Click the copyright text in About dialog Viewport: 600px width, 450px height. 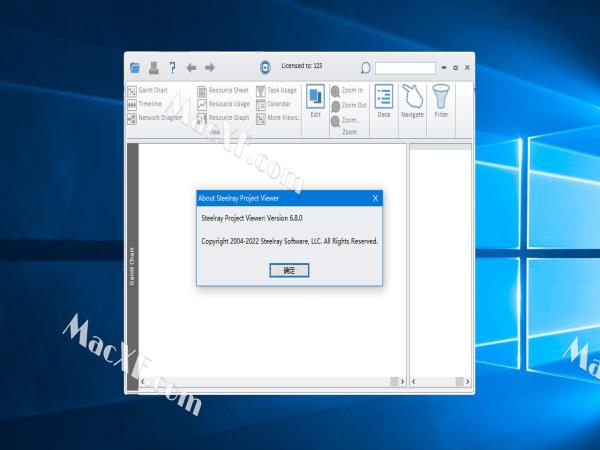(290, 241)
